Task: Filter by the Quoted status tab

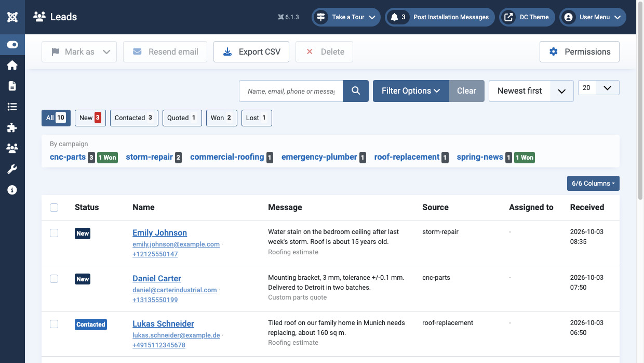Action: (182, 118)
